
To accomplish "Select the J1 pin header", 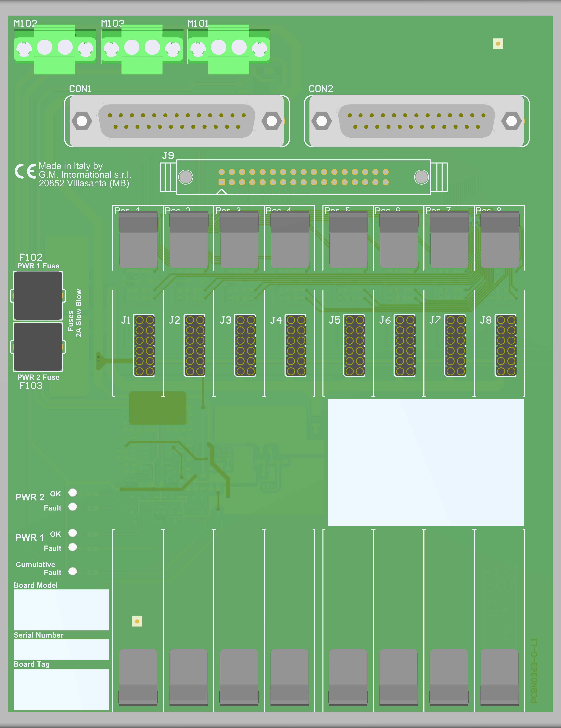I will [144, 346].
